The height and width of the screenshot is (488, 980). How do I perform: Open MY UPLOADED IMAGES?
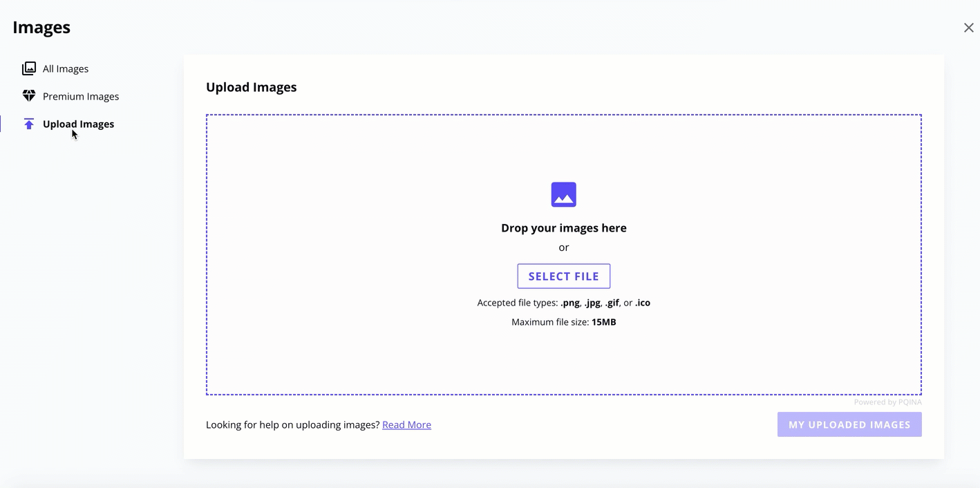pyautogui.click(x=849, y=424)
